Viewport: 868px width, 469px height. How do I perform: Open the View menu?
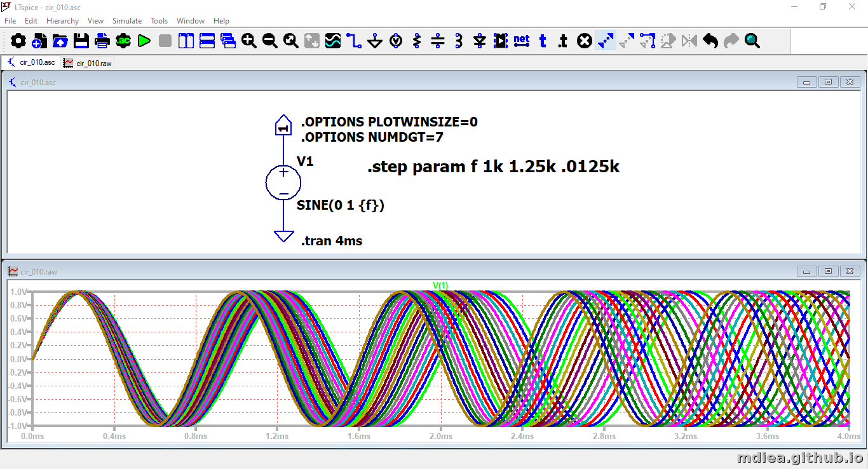coord(95,21)
